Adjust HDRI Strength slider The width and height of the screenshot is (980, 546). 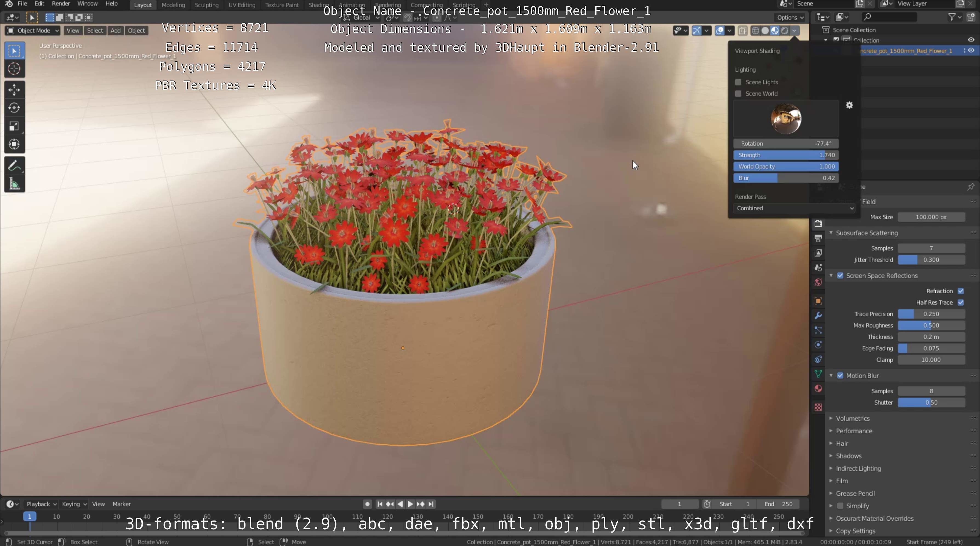[x=786, y=155]
